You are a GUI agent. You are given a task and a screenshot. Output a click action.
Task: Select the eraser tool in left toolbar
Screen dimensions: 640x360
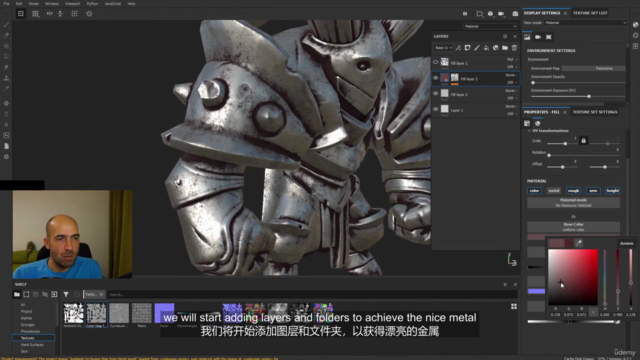[x=7, y=36]
